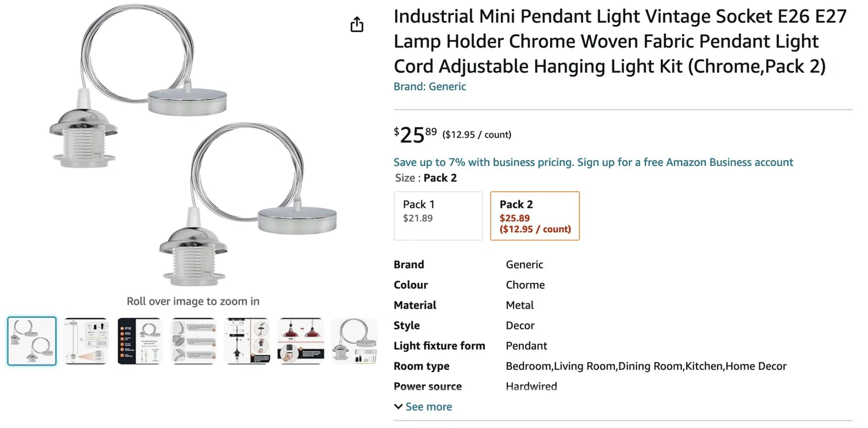Show the fourth thumbnail with detail close-ups

coord(193,341)
